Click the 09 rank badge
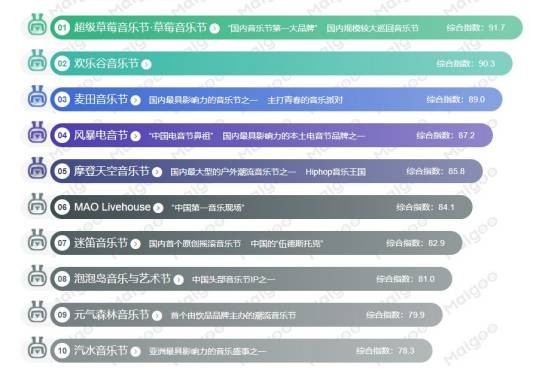536x371 pixels. click(62, 315)
